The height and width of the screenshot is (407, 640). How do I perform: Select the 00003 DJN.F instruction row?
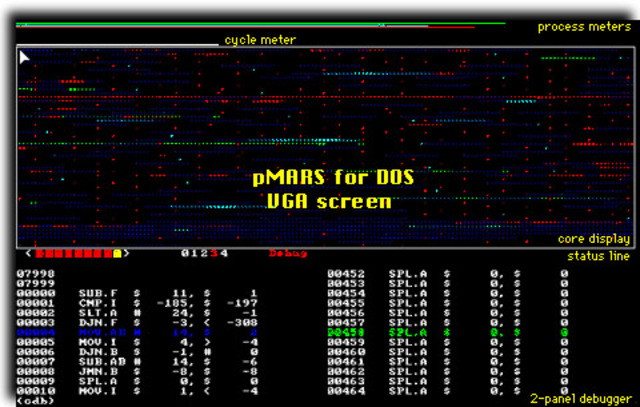[x=137, y=323]
